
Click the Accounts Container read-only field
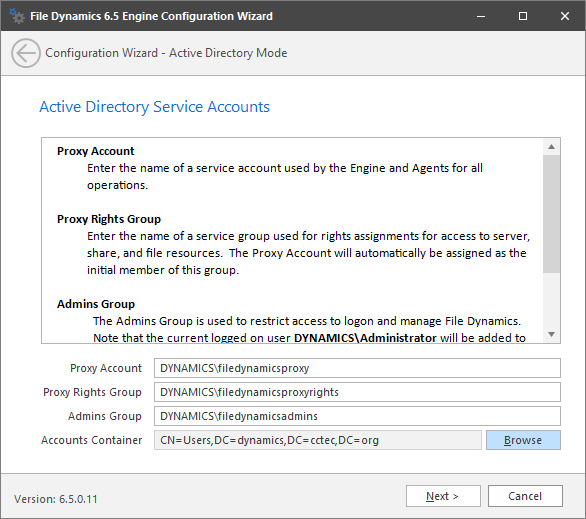tap(318, 440)
